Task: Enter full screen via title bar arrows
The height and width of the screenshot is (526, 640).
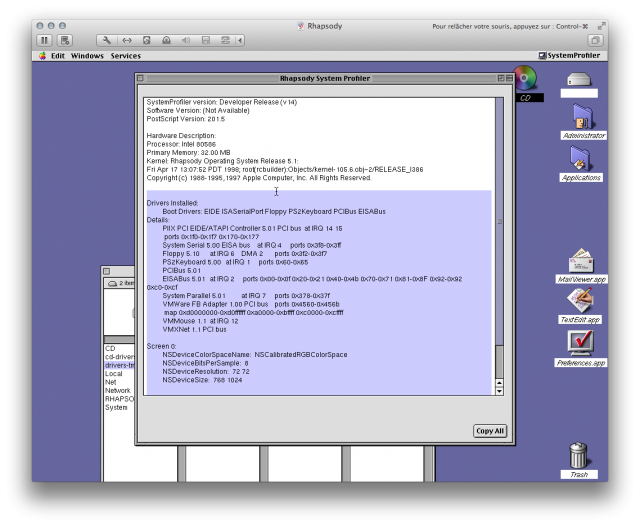Action: [x=601, y=26]
